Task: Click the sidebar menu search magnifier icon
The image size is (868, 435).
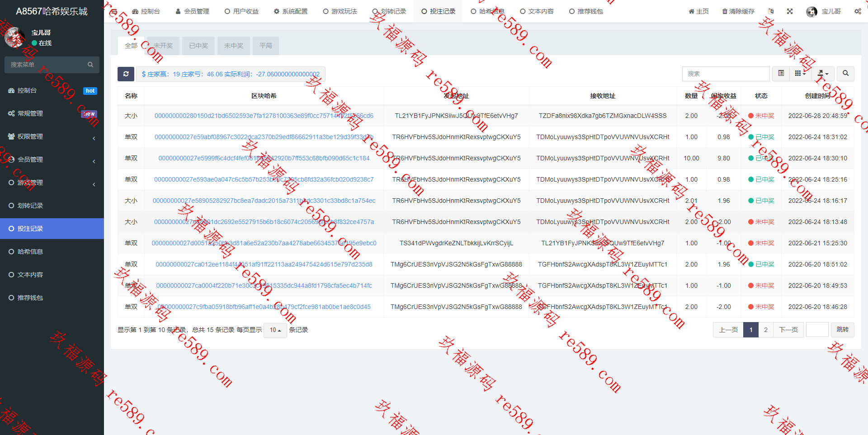Action: tap(90, 65)
